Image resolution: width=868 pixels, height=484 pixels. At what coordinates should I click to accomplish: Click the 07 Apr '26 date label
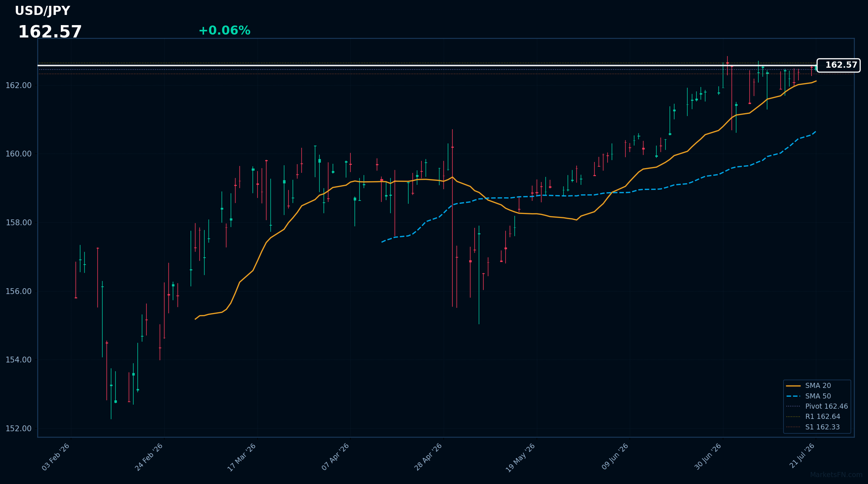pos(335,457)
